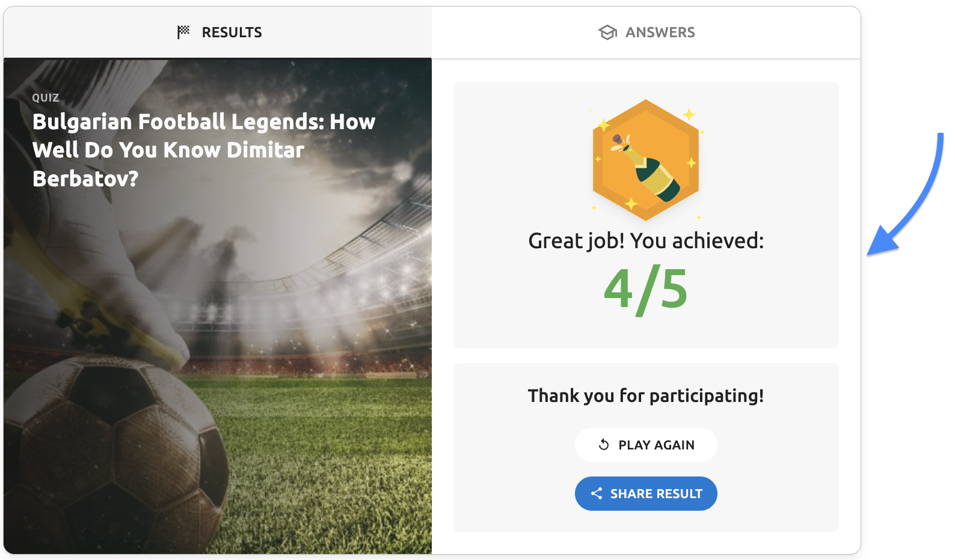Click the "Thank you for participating!" heading
Screen dimensions: 955x560
[646, 395]
